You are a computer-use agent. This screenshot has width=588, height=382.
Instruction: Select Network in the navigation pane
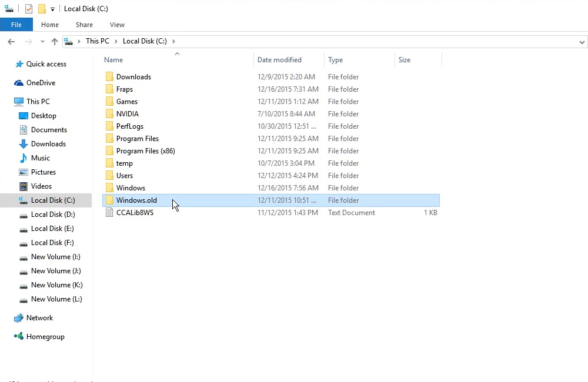click(39, 319)
